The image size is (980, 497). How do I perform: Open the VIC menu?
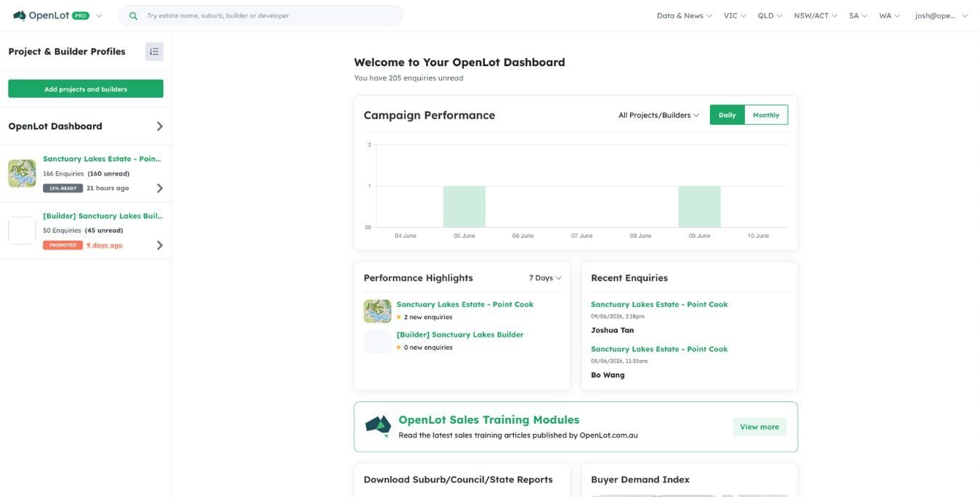[x=735, y=15]
